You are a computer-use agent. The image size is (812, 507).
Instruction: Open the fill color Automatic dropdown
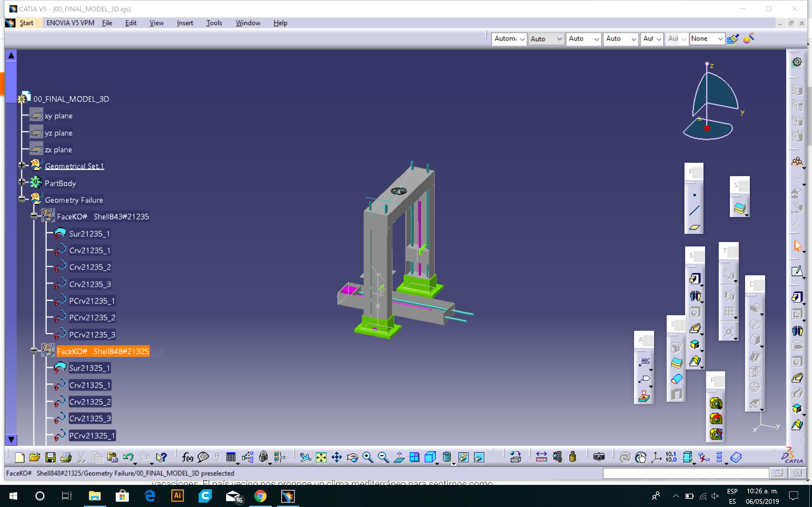click(509, 39)
